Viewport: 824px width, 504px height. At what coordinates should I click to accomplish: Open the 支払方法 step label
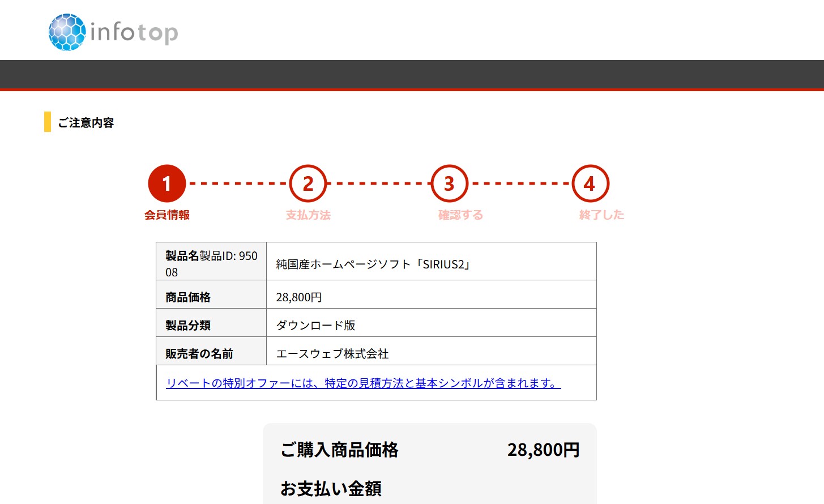point(308,215)
